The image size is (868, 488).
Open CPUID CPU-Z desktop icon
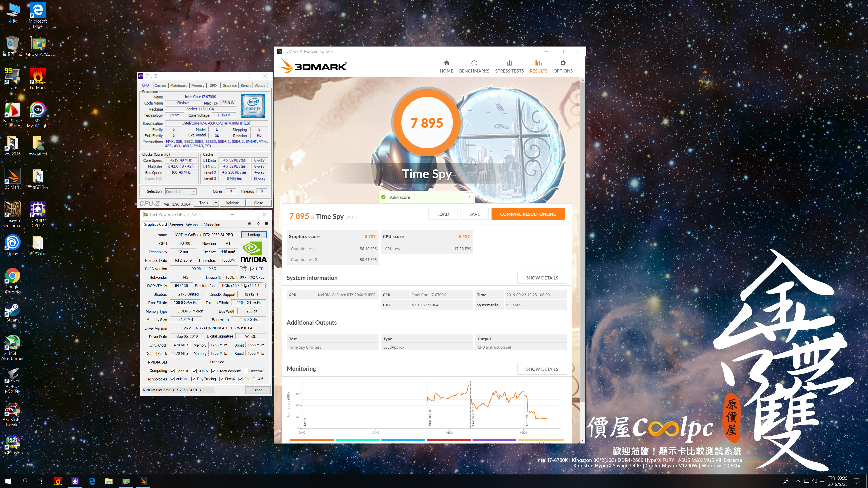point(38,214)
